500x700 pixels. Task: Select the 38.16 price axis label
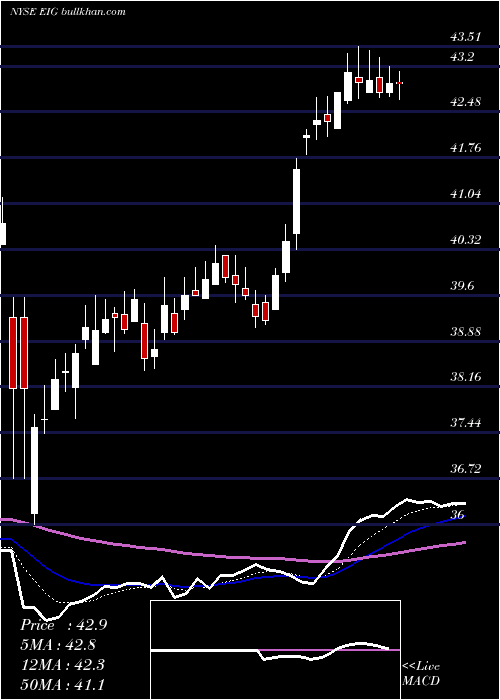(x=466, y=377)
